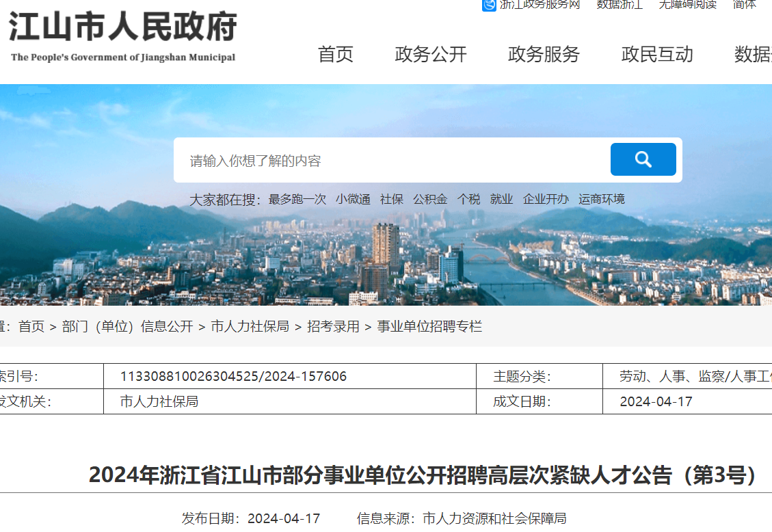
Task: Click the 个税 hot search link
Action: tap(469, 199)
